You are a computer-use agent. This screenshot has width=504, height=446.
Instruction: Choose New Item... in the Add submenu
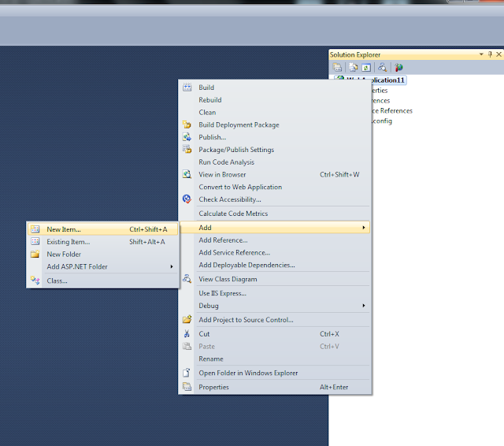tap(102, 229)
